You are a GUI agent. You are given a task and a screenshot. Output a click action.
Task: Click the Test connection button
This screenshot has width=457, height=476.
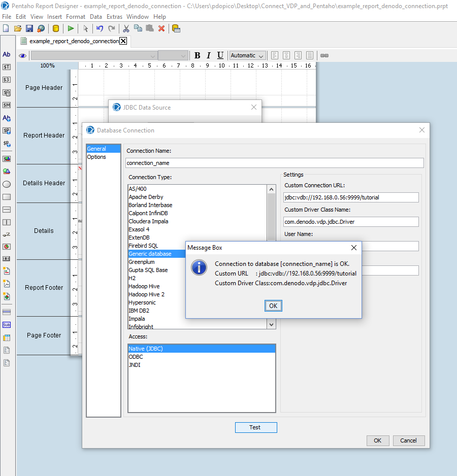[255, 427]
